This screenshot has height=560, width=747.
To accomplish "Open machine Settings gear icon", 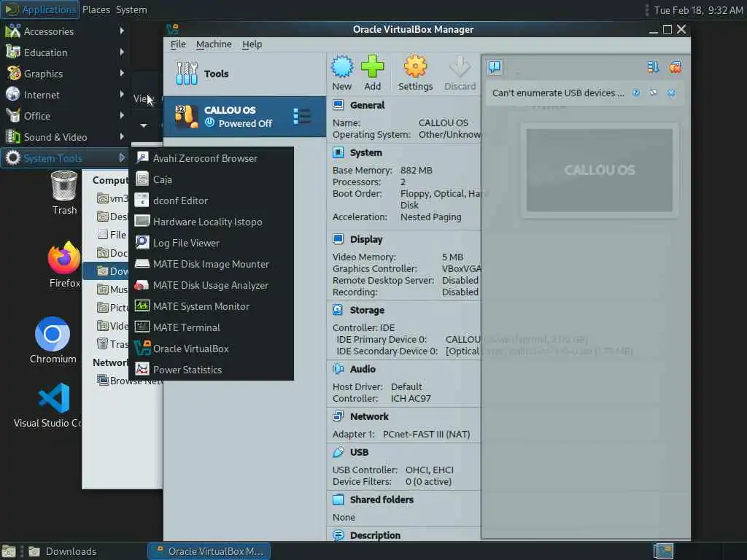I will (415, 67).
